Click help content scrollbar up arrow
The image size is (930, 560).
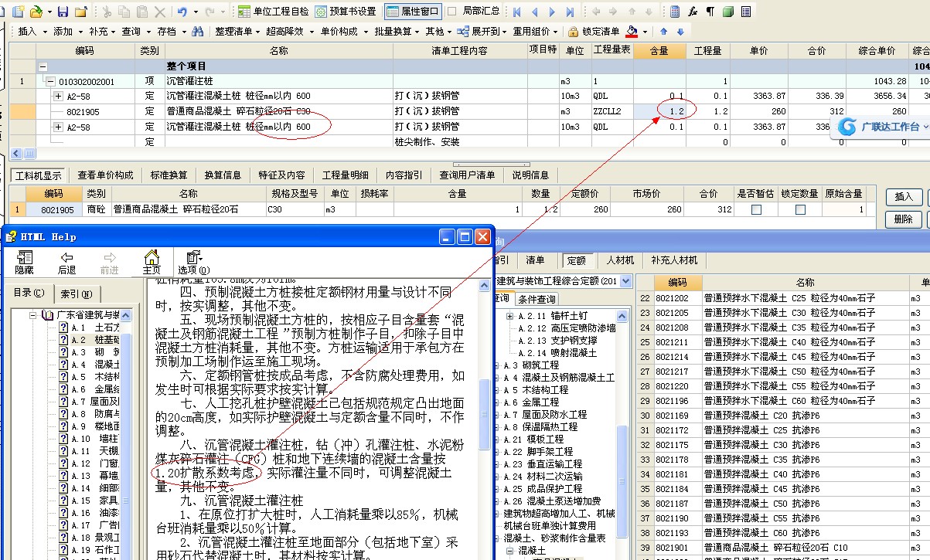[485, 286]
